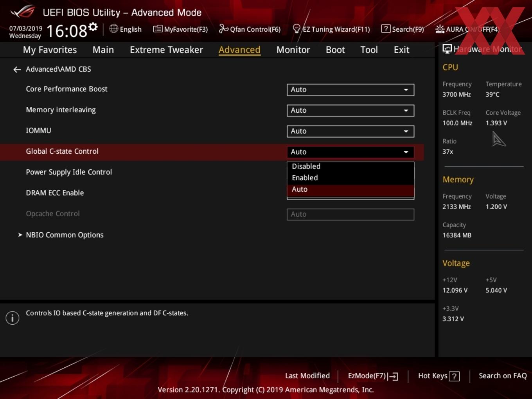Click the grayed Opcache Control label
Screen dimensions: 532x399
(x=53, y=214)
